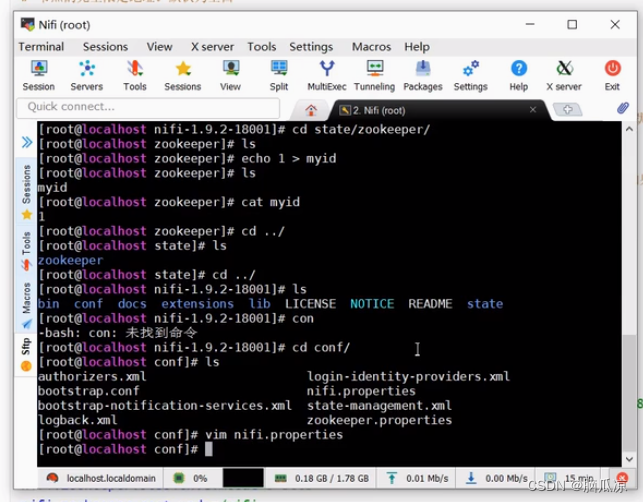Click the terminal scrollbar down arrow
The image size is (643, 502).
point(629,459)
